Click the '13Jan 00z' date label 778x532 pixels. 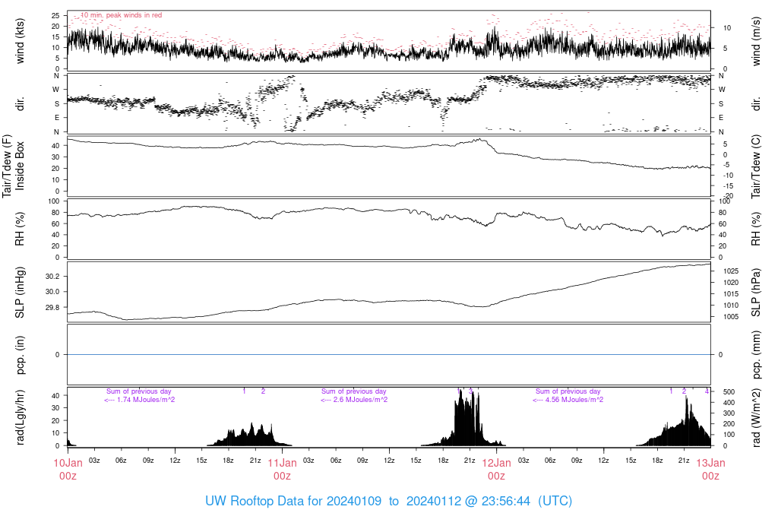coord(710,470)
